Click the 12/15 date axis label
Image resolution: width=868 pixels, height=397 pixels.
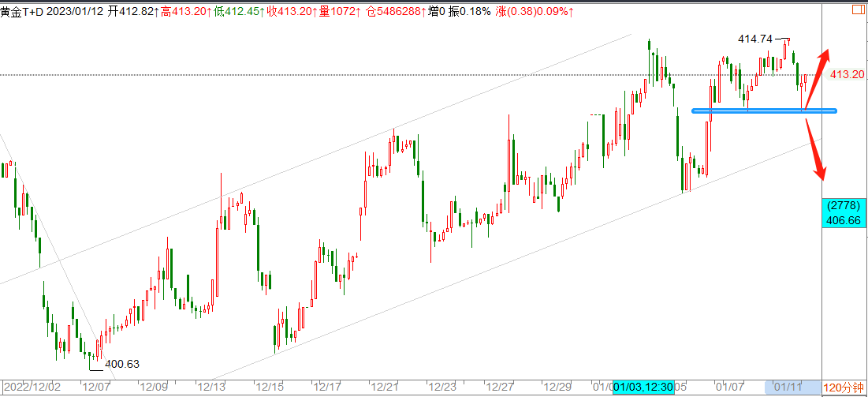[269, 387]
